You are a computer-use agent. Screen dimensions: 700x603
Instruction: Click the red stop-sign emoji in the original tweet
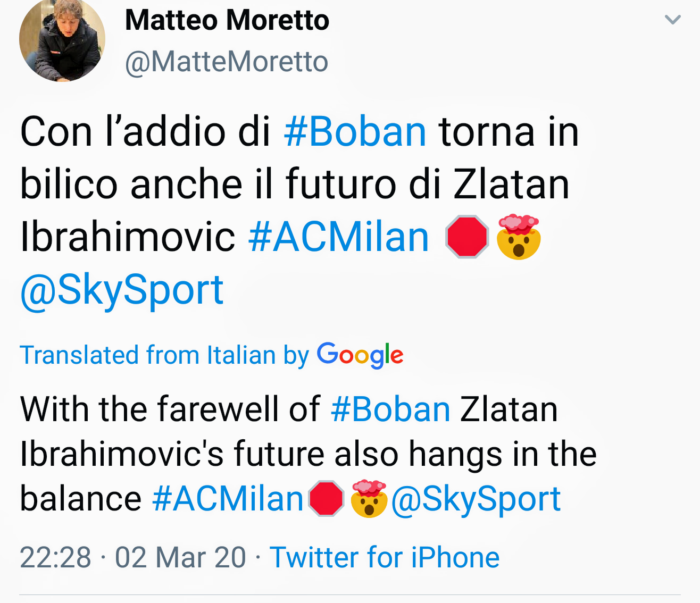coord(467,237)
